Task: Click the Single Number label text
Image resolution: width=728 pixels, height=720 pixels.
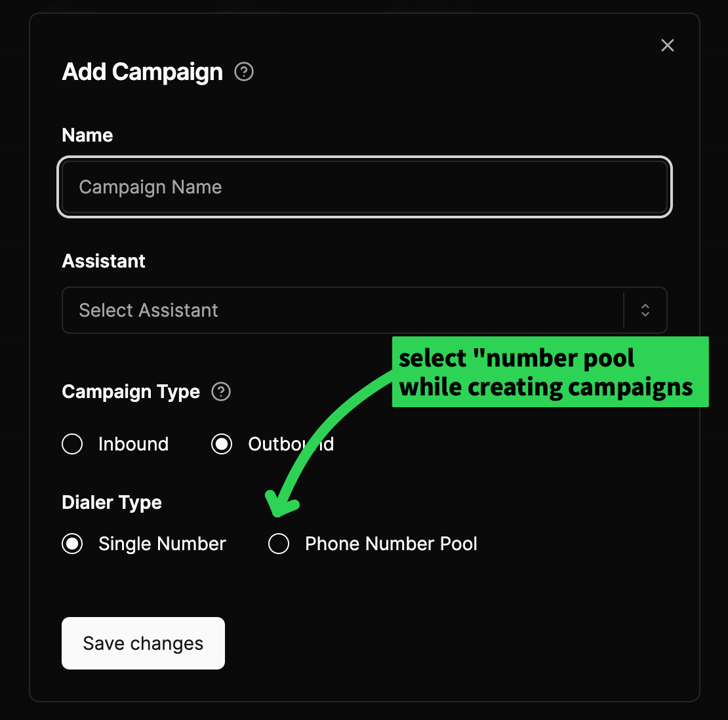Action: [162, 544]
